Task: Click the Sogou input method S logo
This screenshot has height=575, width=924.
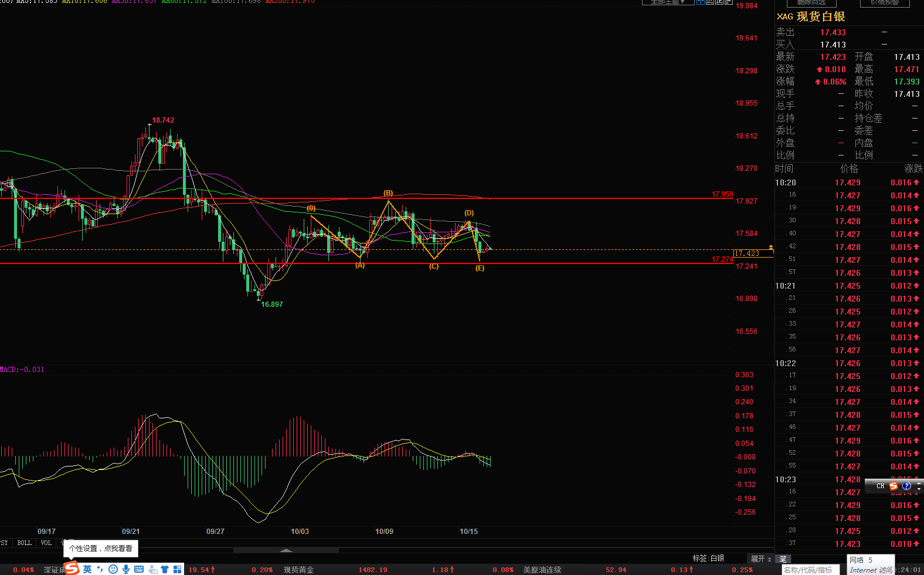Action: [x=72, y=568]
